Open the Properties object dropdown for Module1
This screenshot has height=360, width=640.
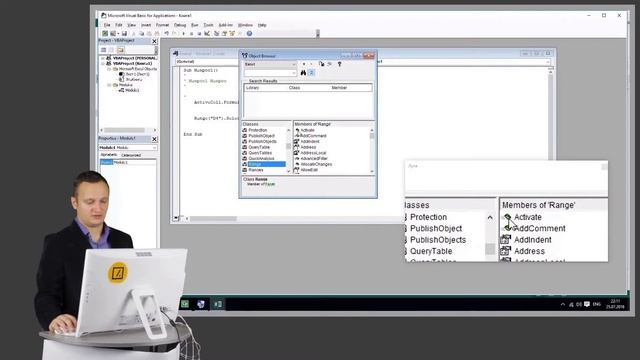coord(154,147)
